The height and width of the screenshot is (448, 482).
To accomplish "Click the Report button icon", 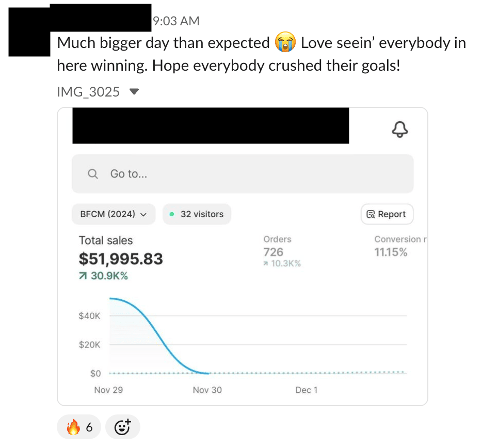I will click(370, 214).
